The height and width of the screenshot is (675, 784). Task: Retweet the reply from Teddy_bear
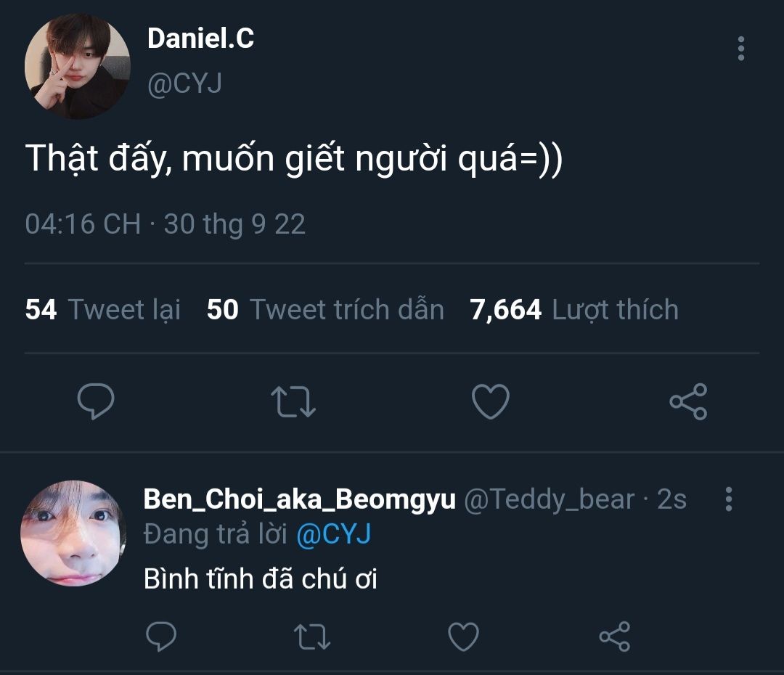pos(312,637)
